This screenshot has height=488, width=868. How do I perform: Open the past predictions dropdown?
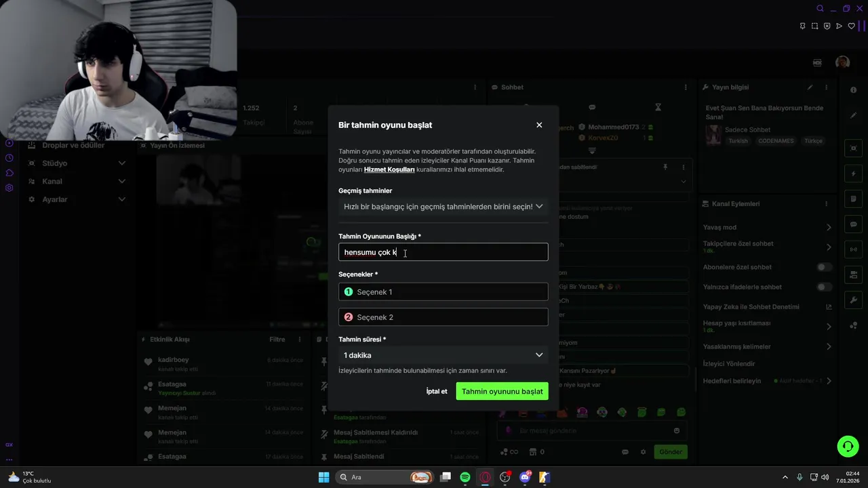[x=443, y=207]
